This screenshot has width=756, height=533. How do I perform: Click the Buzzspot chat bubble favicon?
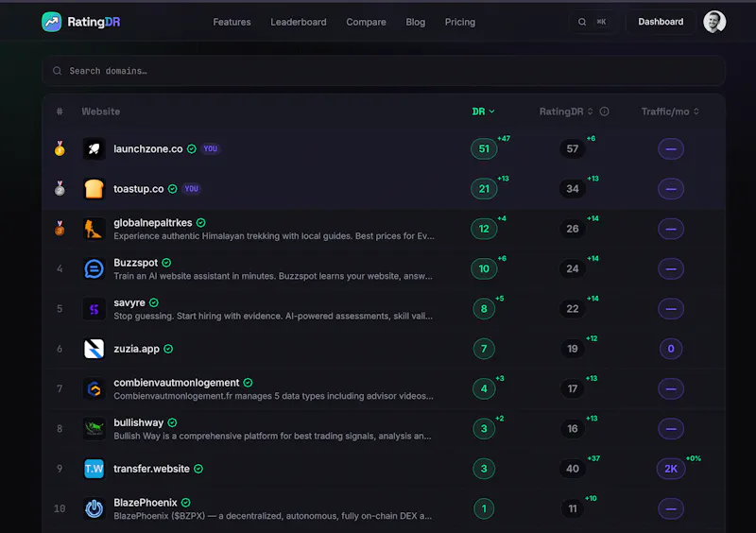point(94,268)
